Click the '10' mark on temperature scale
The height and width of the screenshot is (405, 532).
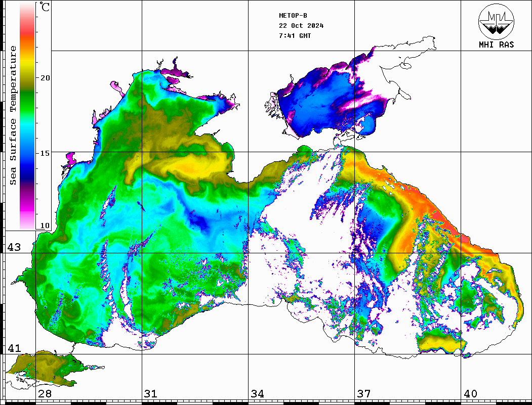[x=45, y=226]
